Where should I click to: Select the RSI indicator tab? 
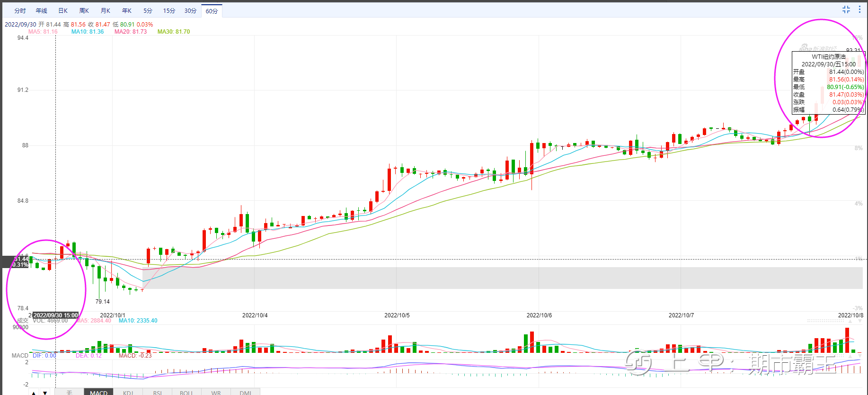pos(157,392)
